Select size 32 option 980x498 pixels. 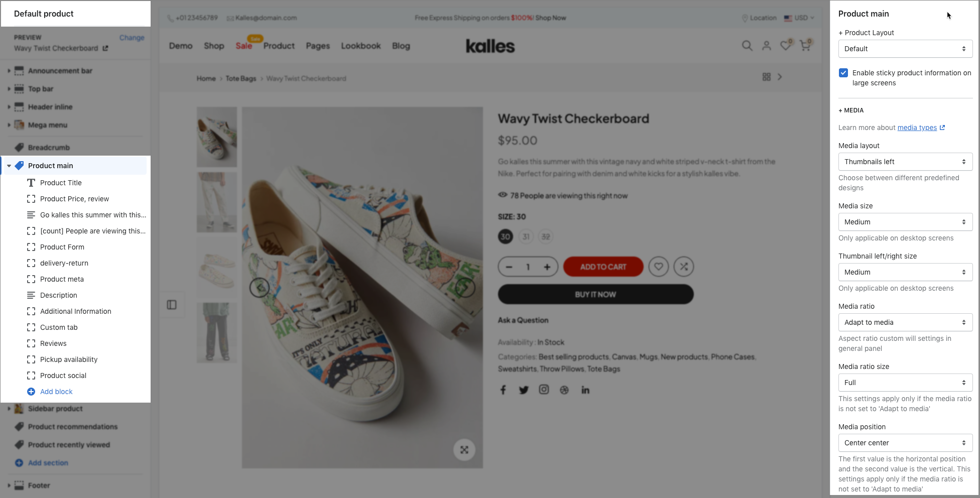[546, 236]
